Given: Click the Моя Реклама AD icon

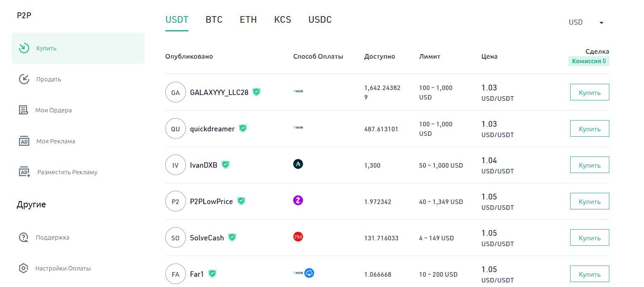Looking at the screenshot, I should (x=24, y=141).
